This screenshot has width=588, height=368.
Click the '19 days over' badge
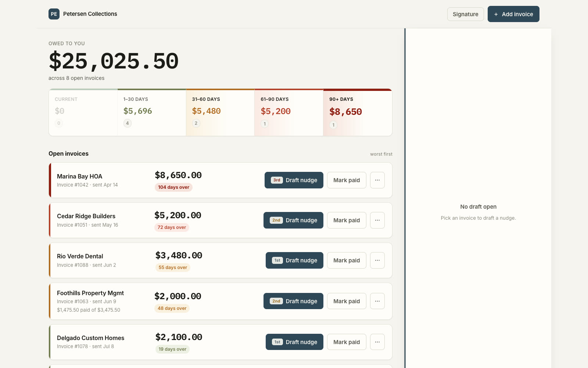[x=172, y=349]
